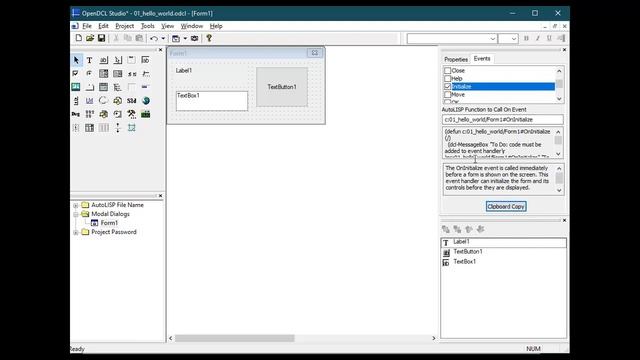Click the first Z-order arrange icon

pos(446,229)
